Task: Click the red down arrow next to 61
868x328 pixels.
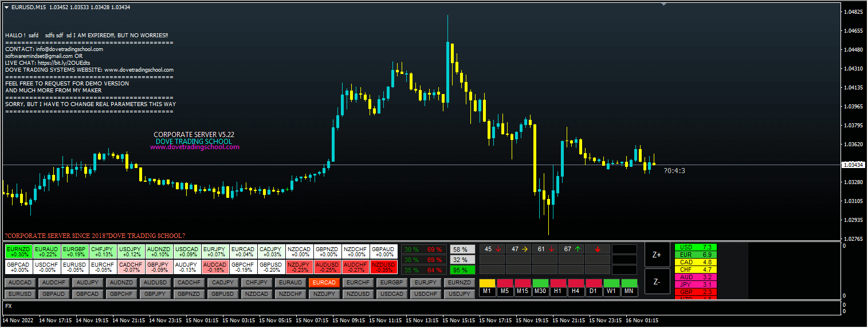Action: (552, 249)
